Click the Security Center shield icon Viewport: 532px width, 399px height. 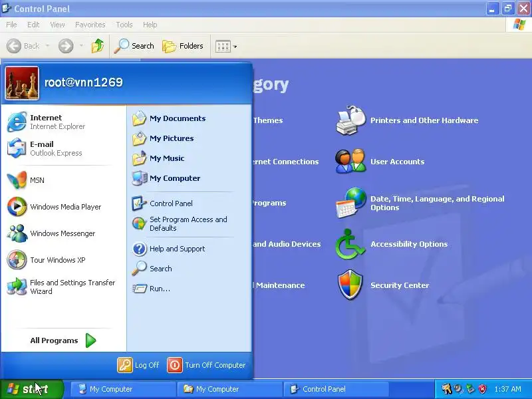tap(350, 285)
